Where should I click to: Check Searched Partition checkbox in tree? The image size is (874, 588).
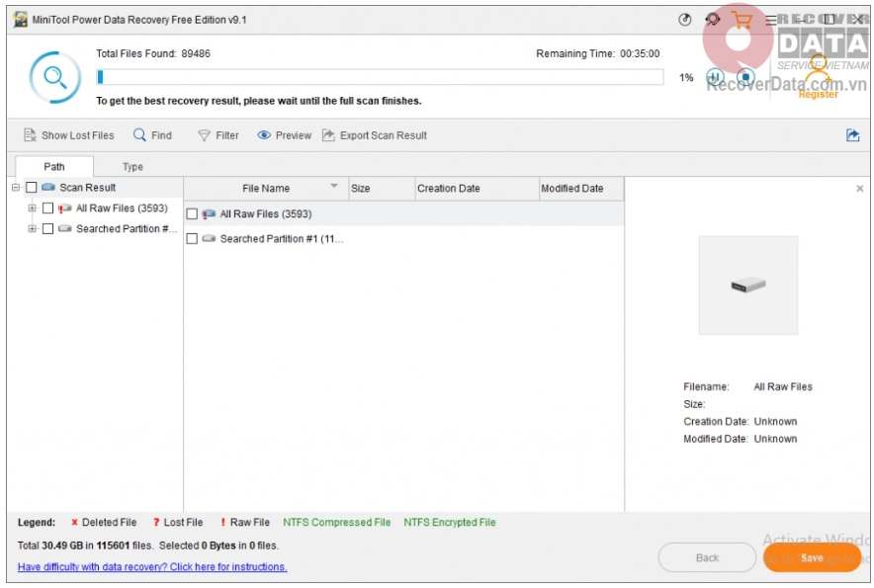47,229
